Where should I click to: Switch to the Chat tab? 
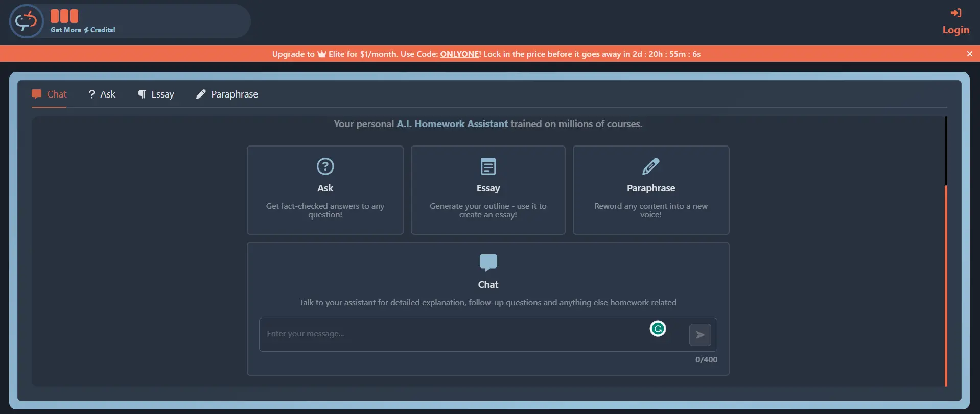click(49, 94)
